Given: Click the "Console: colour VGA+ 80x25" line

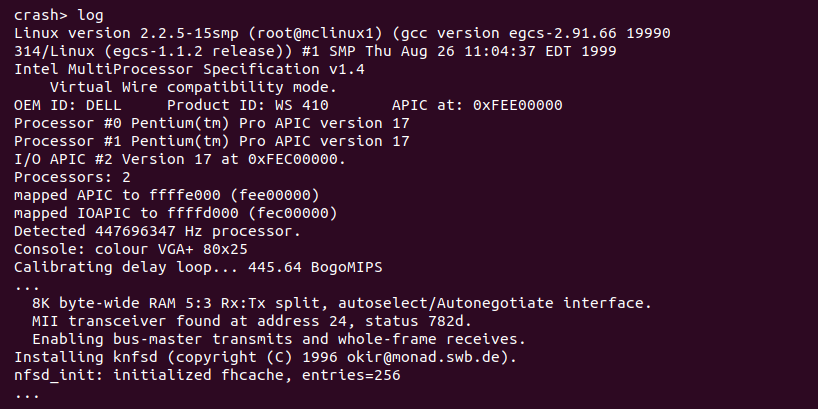Looking at the screenshot, I should [x=130, y=249].
